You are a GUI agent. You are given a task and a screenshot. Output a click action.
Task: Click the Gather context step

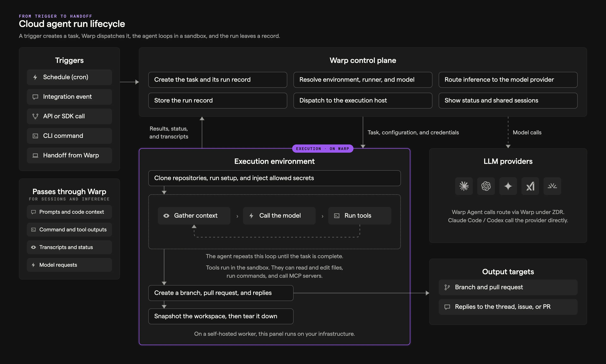[194, 216]
